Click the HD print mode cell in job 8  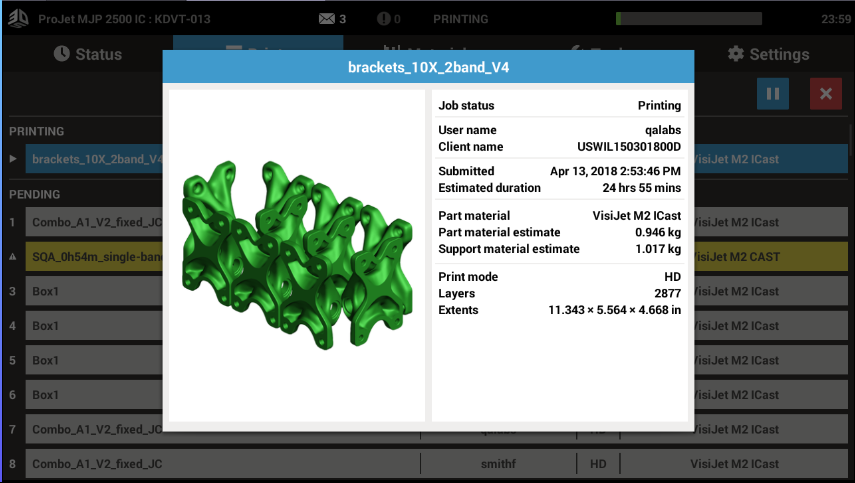598,464
